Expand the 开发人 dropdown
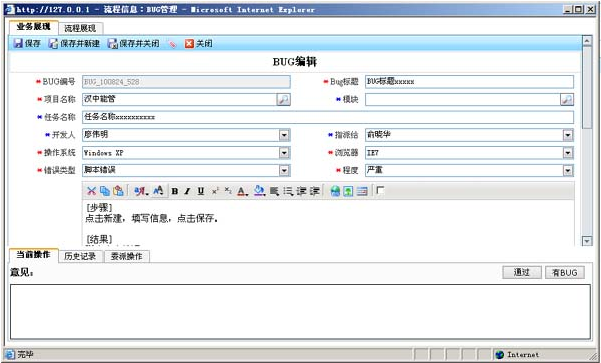 (284, 135)
